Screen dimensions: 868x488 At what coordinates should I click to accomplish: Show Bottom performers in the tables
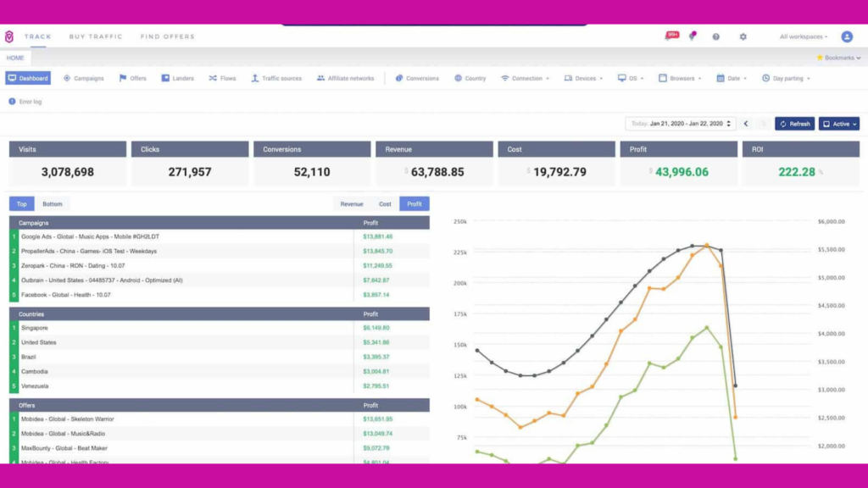tap(53, 204)
